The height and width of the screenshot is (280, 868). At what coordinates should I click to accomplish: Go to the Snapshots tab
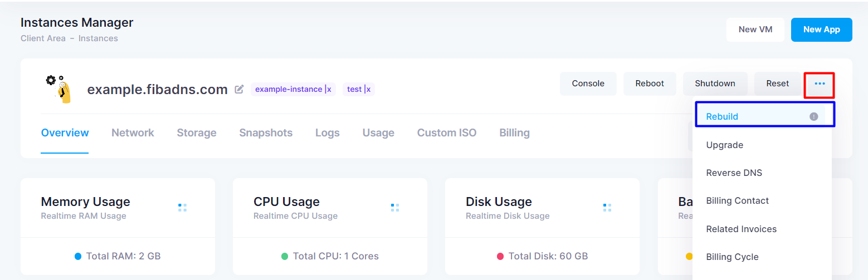266,132
